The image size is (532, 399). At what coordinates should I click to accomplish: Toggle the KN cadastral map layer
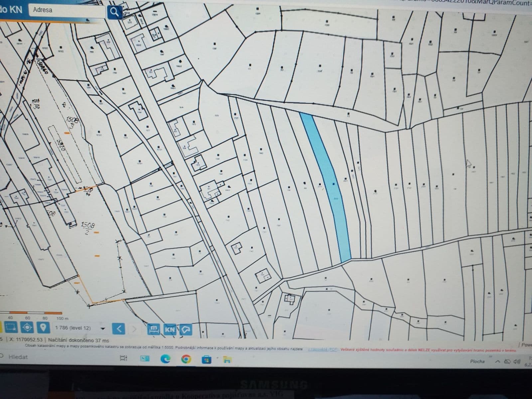coord(171,329)
